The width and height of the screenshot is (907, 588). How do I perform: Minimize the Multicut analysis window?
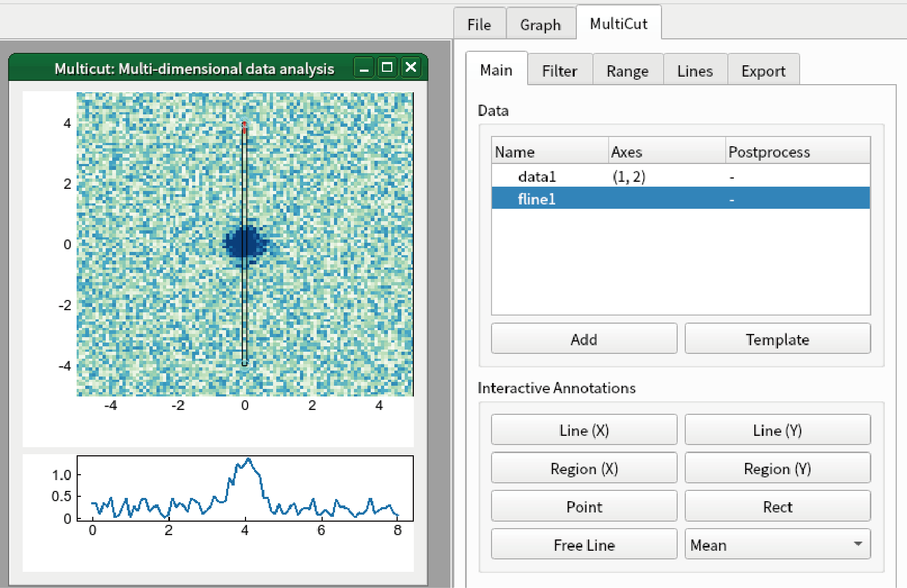[x=364, y=69]
